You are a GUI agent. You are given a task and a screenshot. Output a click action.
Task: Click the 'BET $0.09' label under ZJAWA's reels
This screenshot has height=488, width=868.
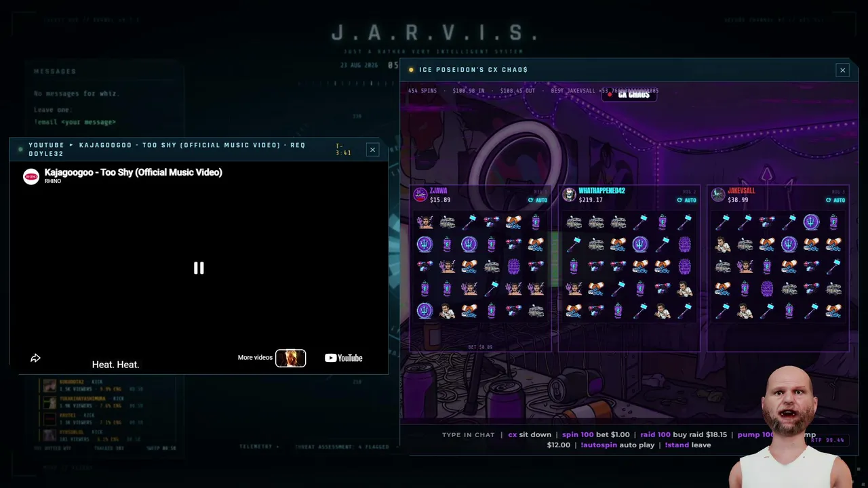point(480,347)
